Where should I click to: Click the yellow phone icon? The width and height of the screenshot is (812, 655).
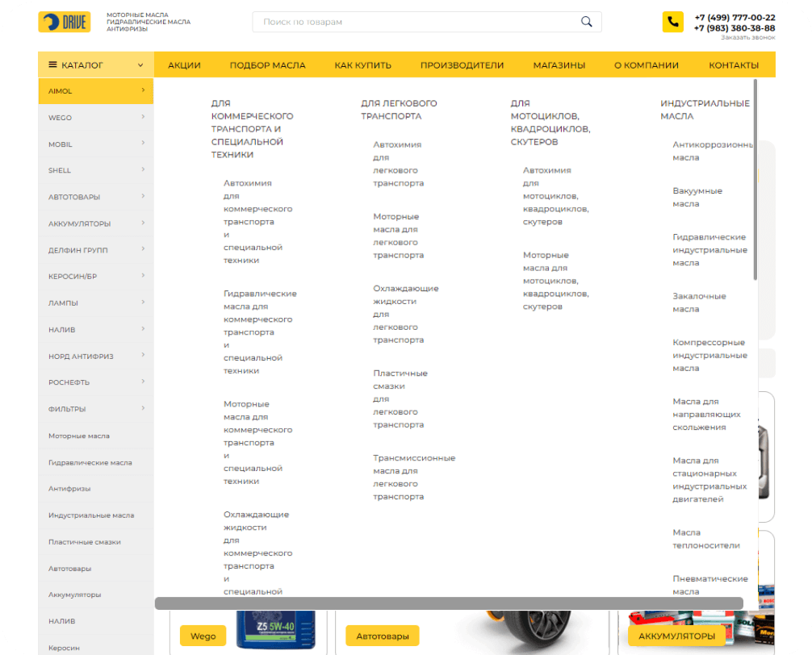point(672,22)
